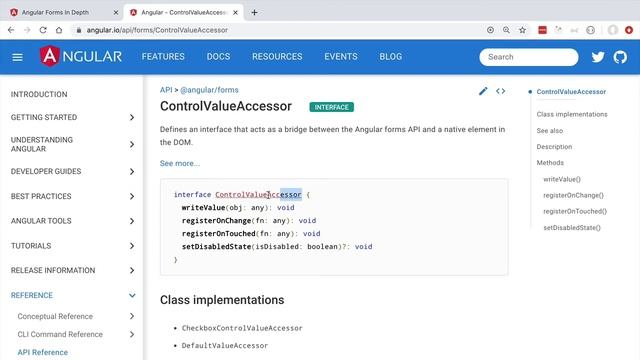Expand the DEVELOPER GUIDES section

[x=73, y=171]
